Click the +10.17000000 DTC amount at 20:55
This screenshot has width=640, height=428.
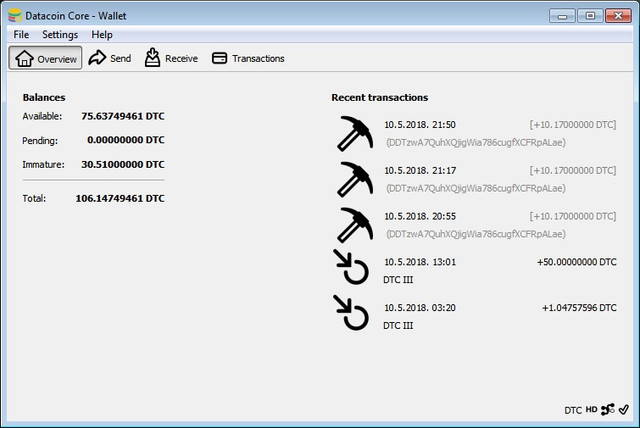pos(573,216)
